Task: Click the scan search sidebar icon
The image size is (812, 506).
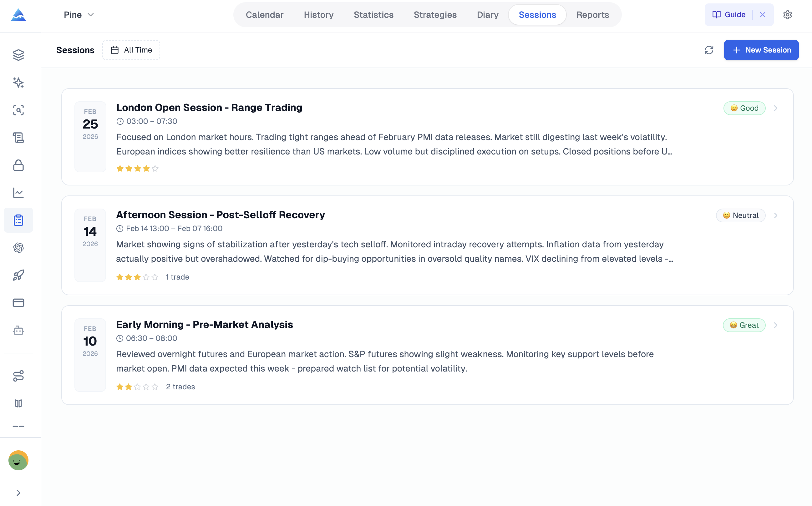Action: click(18, 110)
